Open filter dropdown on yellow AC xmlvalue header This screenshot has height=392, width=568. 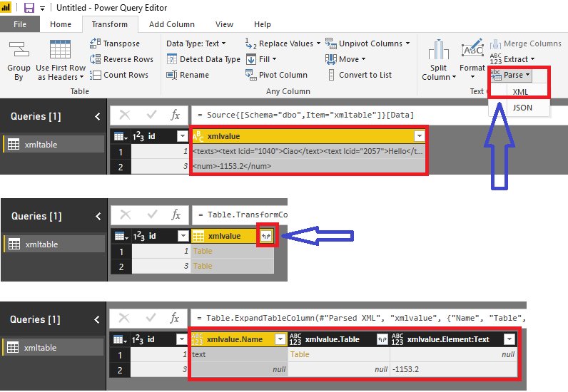click(419, 136)
